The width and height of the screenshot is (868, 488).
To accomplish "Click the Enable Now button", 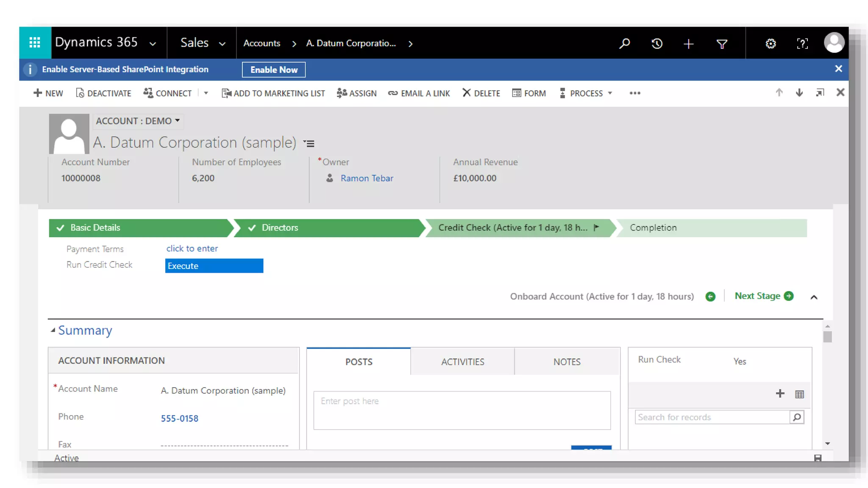I will click(x=274, y=69).
